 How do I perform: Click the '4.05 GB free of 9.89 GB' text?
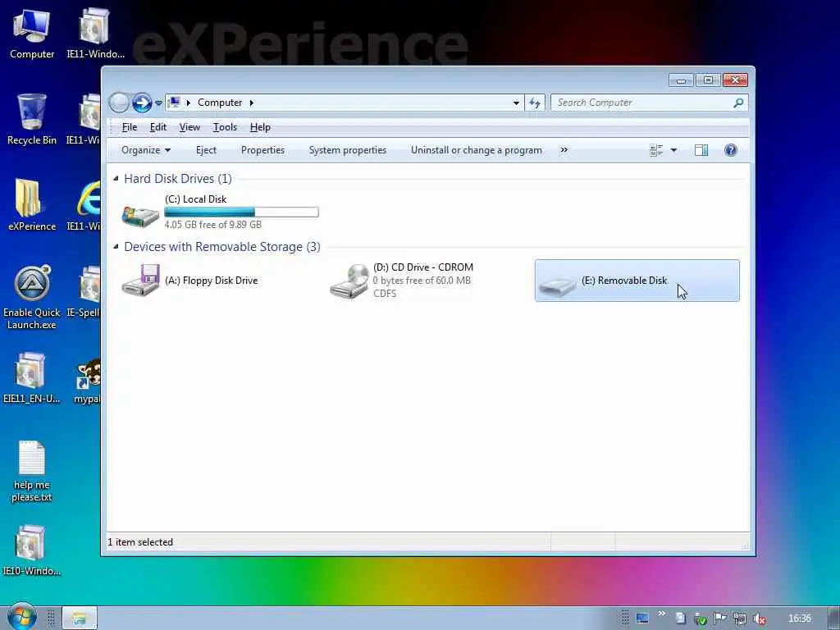(x=212, y=225)
